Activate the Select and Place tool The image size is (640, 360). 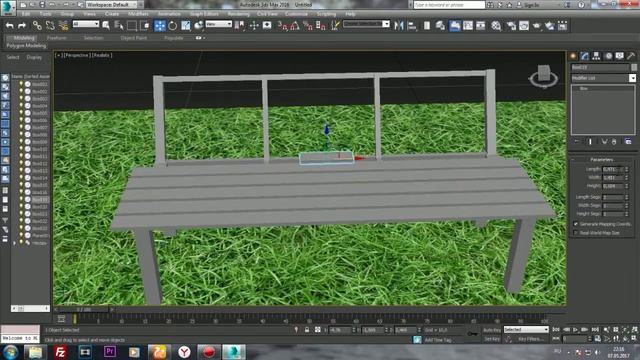pyautogui.click(x=199, y=26)
